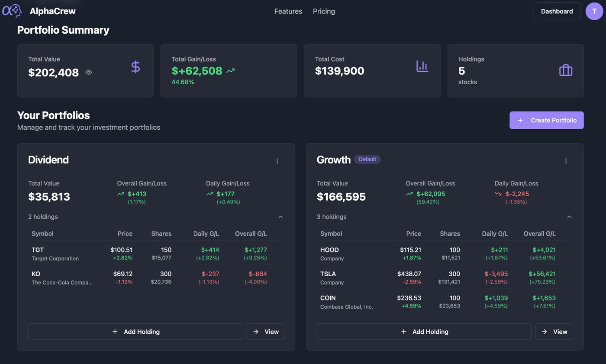Viewport: 606px width, 364px height.
Task: Select the dollar sign icon on Total Value card
Action: coord(135,67)
